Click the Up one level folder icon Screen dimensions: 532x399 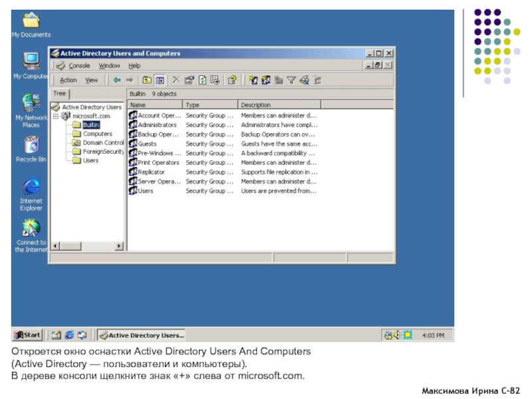(x=148, y=80)
